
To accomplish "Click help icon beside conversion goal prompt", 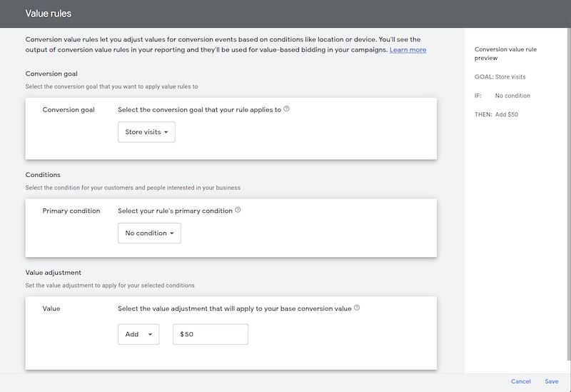I will tap(287, 109).
